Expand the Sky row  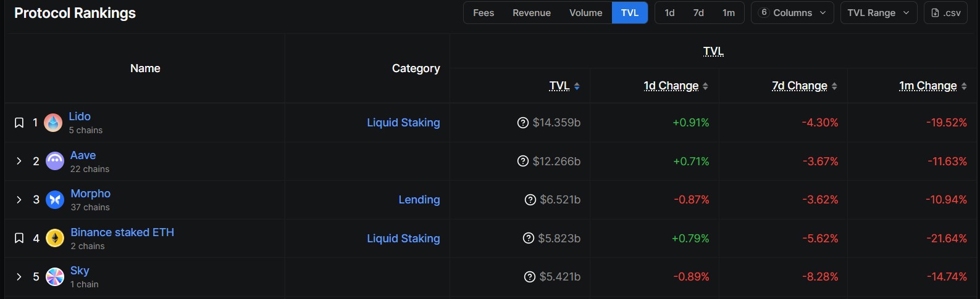click(x=19, y=277)
